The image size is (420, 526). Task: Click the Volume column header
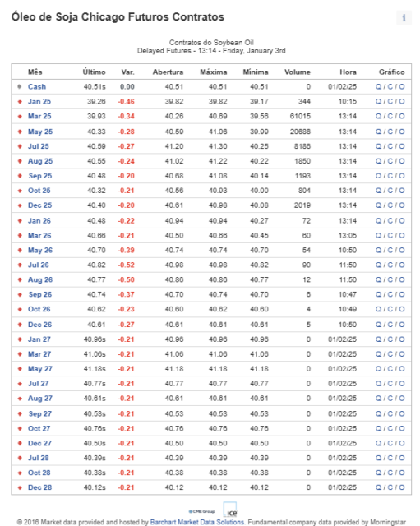[298, 72]
